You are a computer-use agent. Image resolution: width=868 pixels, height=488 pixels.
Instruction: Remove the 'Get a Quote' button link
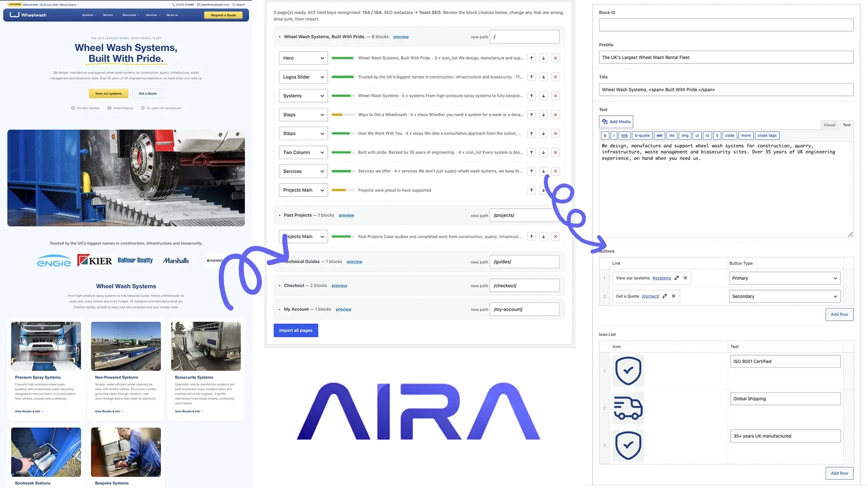674,296
